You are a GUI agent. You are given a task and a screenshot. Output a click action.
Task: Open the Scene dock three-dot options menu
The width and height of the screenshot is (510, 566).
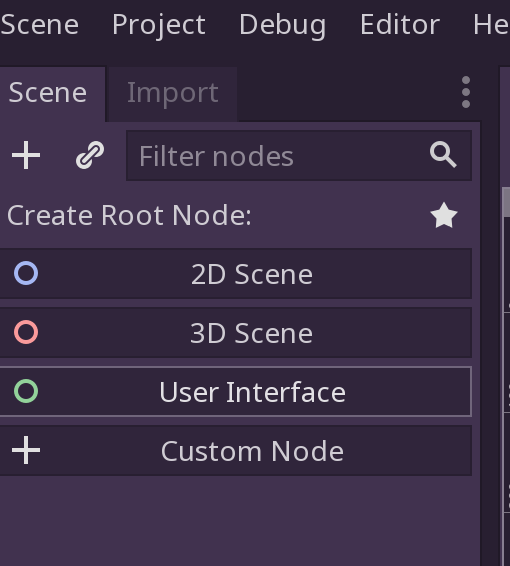(x=466, y=92)
